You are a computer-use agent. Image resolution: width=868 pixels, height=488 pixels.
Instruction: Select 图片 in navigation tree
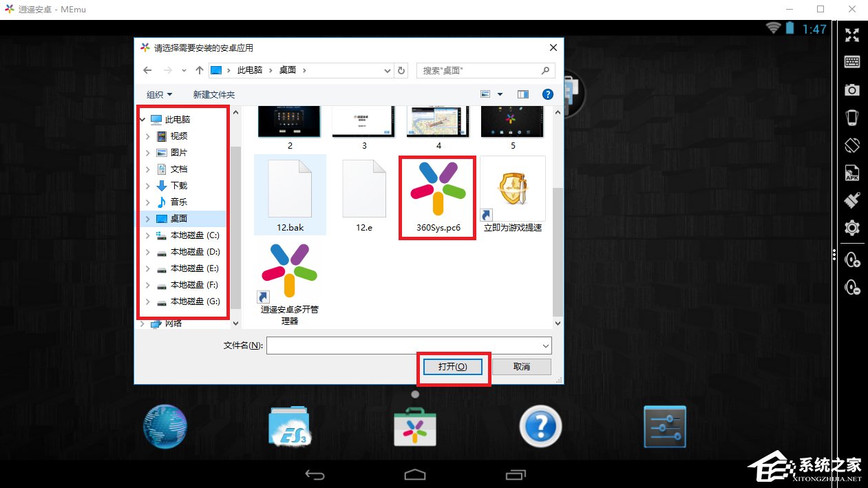[179, 152]
